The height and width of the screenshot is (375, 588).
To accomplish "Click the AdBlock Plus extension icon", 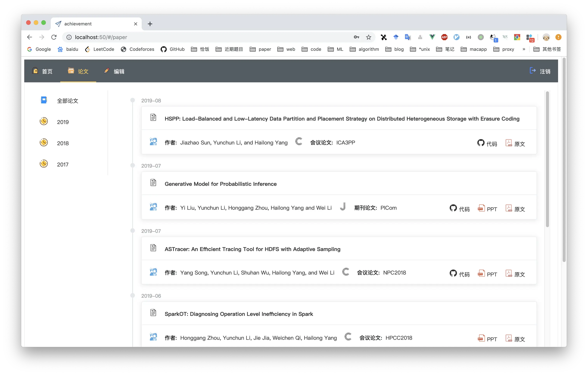I will 444,37.
